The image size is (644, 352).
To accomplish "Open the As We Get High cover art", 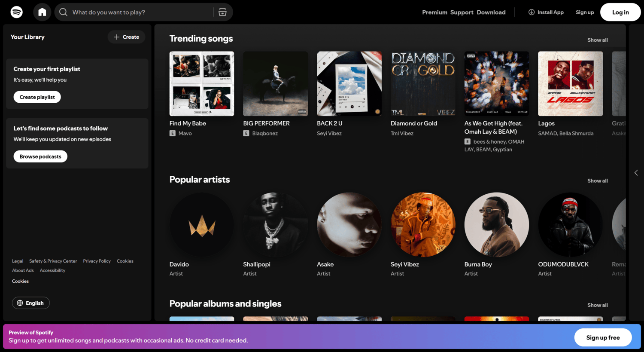I will coord(497,84).
